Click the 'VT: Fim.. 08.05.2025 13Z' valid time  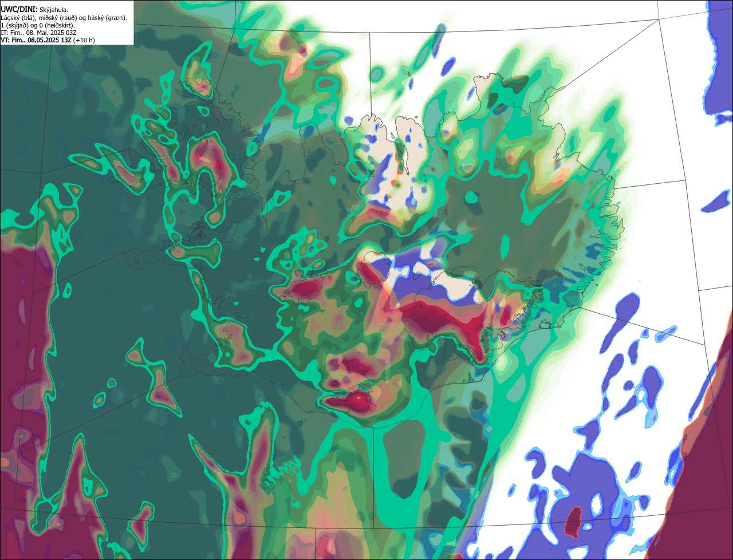point(36,40)
